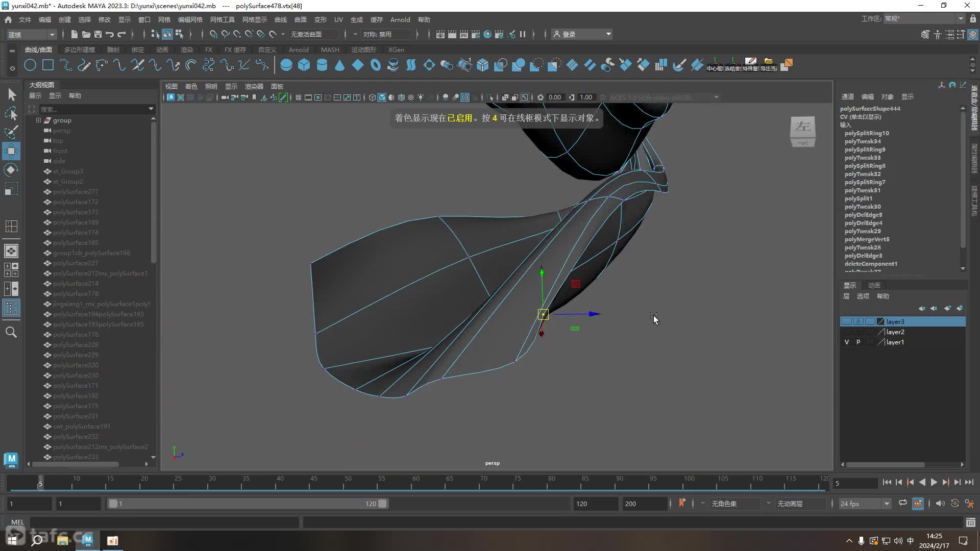
Task: Create a NURBS sphere from shelf
Action: tap(286, 65)
